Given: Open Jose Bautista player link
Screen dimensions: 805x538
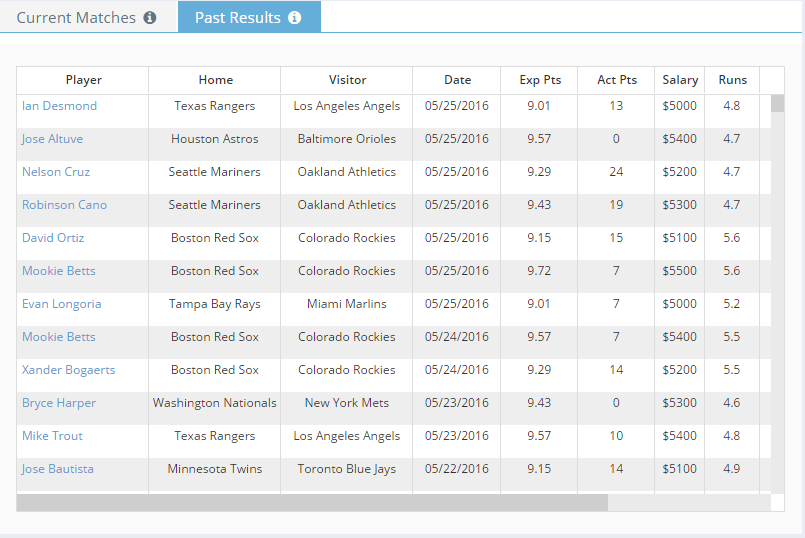Looking at the screenshot, I should [58, 469].
